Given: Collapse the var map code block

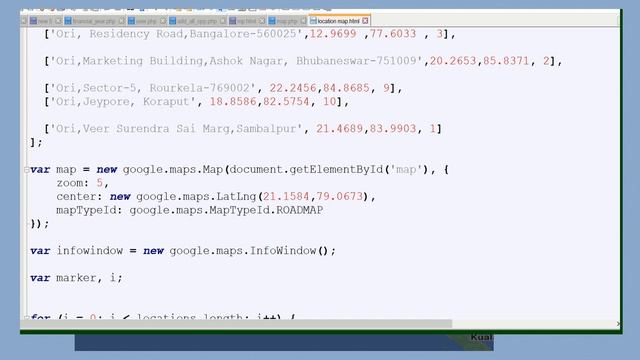Looking at the screenshot, I should 26,170.
